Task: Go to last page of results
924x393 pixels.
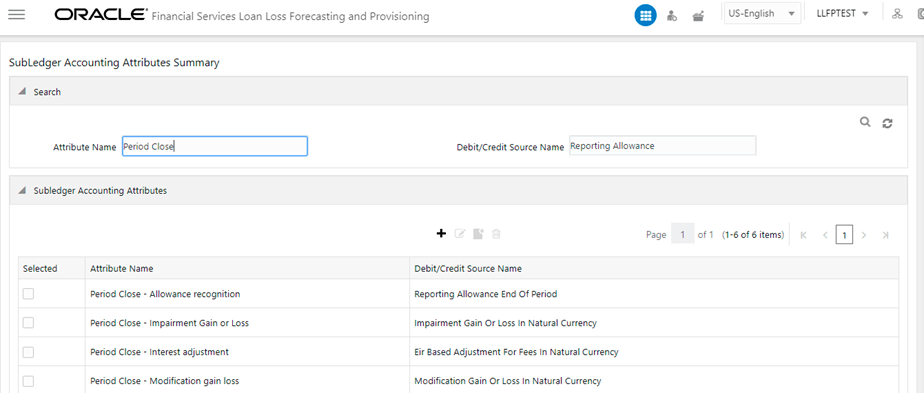Action: (x=885, y=235)
